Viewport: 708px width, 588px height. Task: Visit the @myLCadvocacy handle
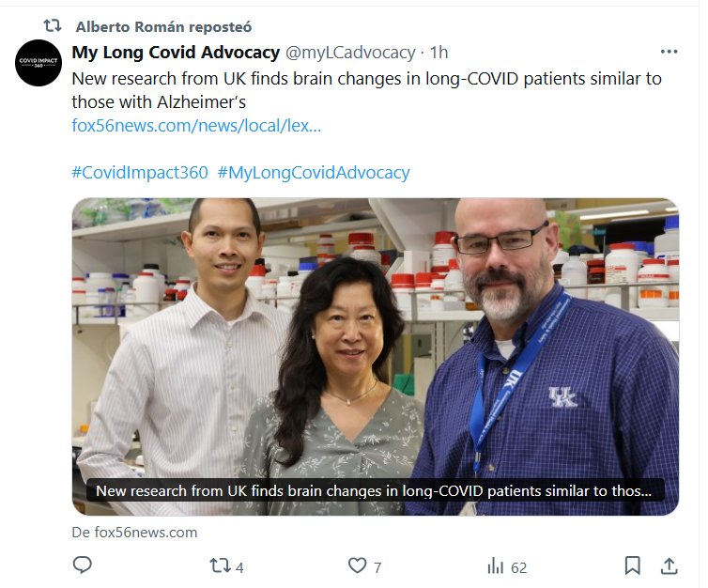350,53
